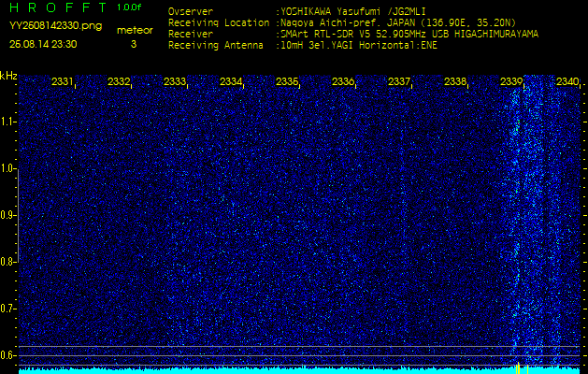The height and width of the screenshot is (374, 588).
Task: Click the Receiving Location label
Action: 219,22
